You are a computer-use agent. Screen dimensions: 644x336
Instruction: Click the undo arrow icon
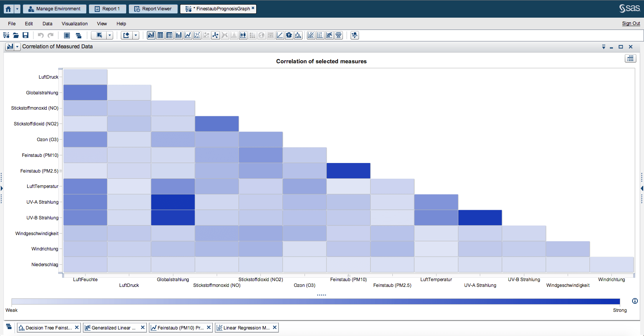click(41, 35)
